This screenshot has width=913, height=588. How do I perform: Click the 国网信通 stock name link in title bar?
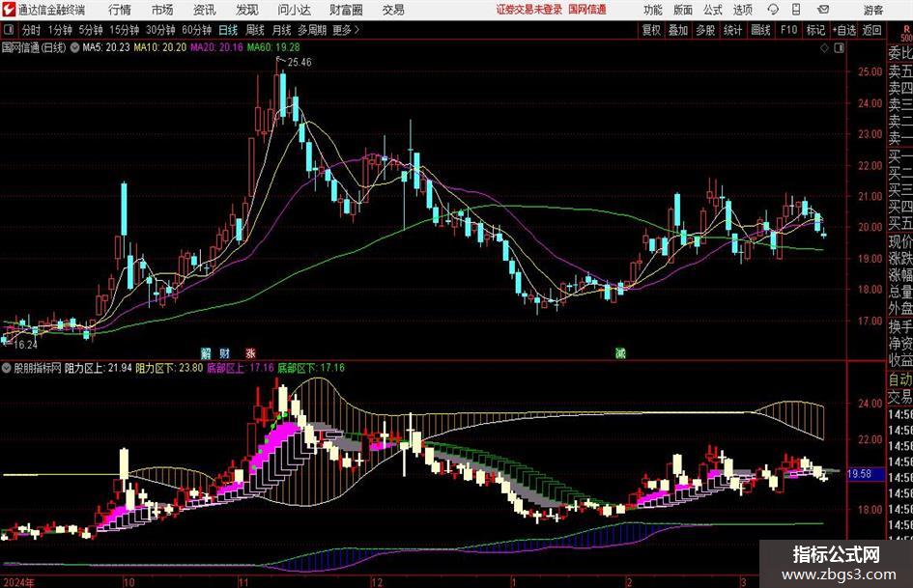(587, 10)
